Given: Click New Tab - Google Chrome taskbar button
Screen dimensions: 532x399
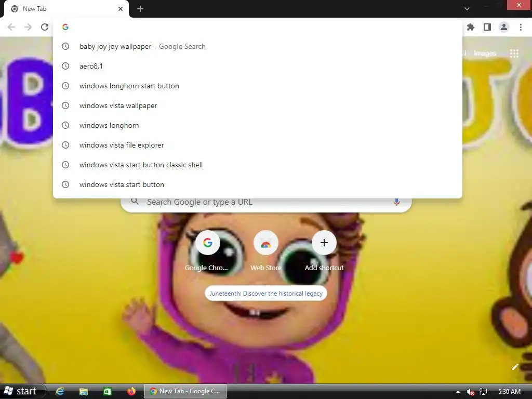Looking at the screenshot, I should coord(185,391).
